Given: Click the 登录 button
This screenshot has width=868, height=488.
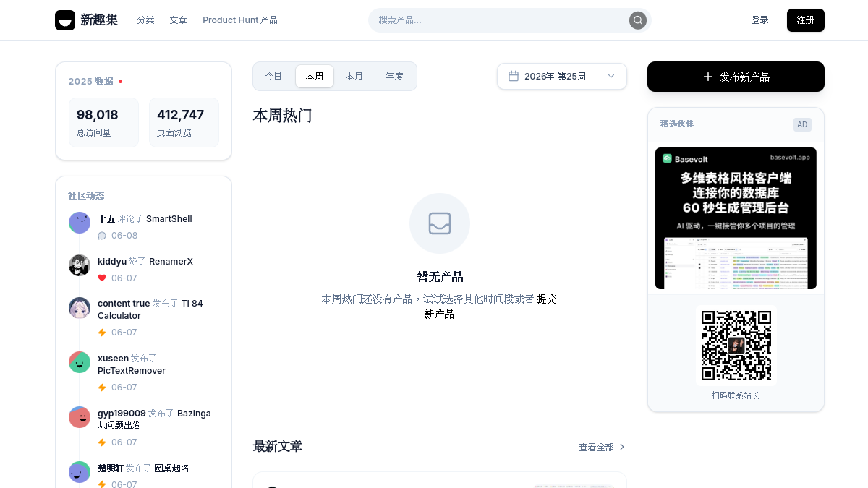Looking at the screenshot, I should 760,20.
